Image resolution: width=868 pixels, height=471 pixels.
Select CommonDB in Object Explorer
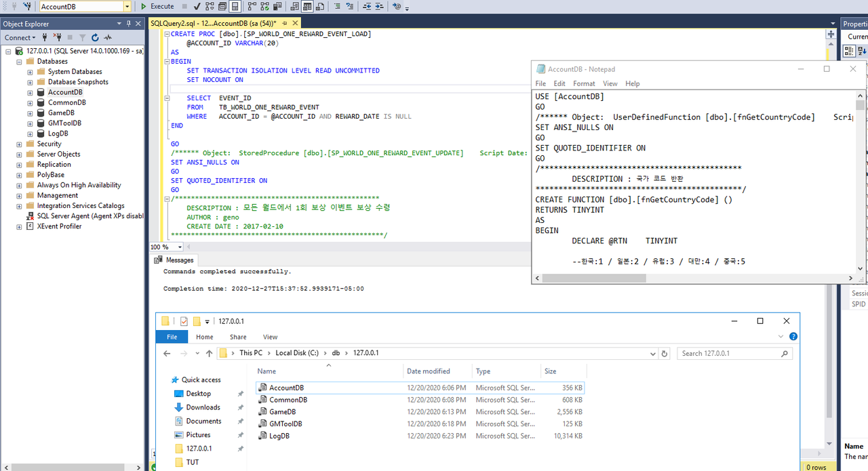[x=66, y=102]
